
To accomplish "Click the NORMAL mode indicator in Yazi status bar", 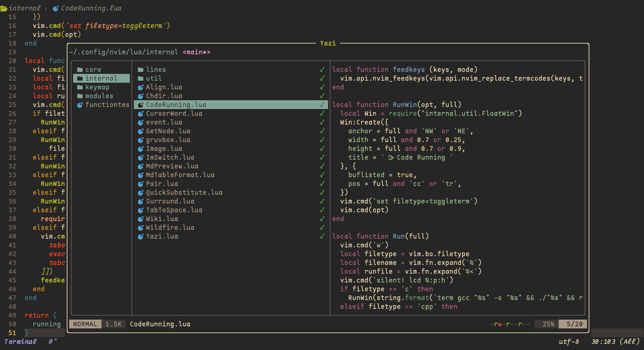I will pos(85,324).
